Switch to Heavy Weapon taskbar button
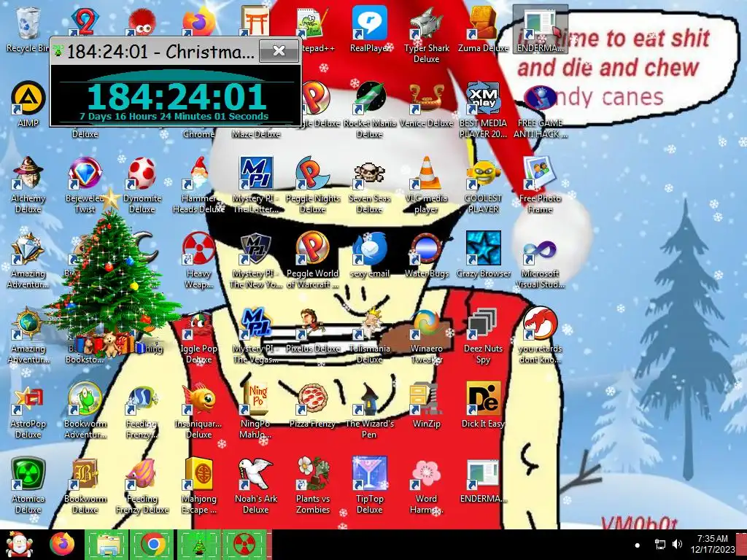The image size is (747, 560). pyautogui.click(x=244, y=544)
